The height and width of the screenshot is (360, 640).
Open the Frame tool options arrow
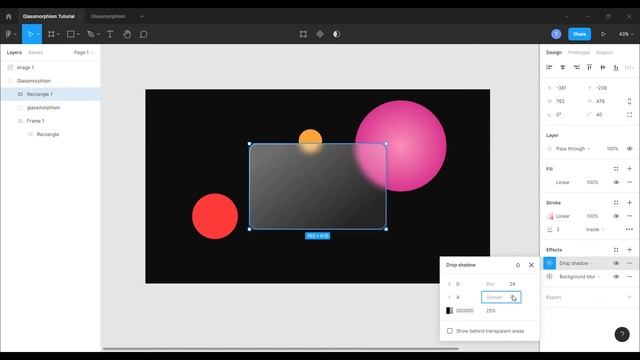(58, 35)
